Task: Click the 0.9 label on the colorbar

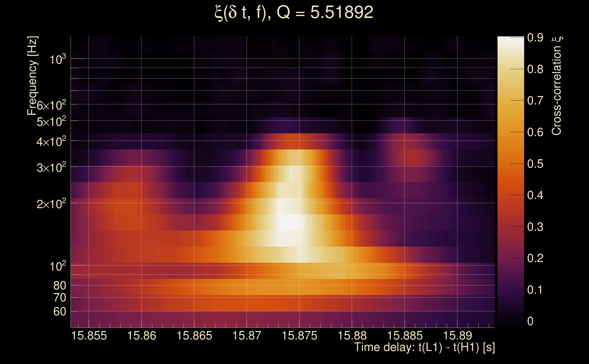Action: click(535, 38)
